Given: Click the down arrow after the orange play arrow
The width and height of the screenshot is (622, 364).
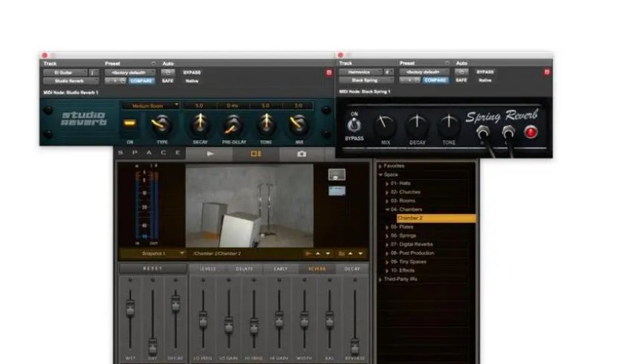Looking at the screenshot, I should coord(328,253).
